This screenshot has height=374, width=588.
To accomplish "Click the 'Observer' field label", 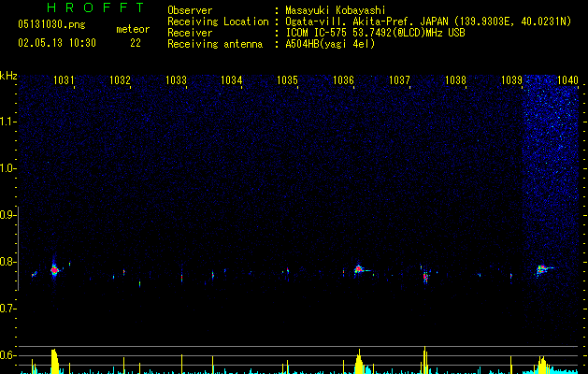I will click(190, 10).
